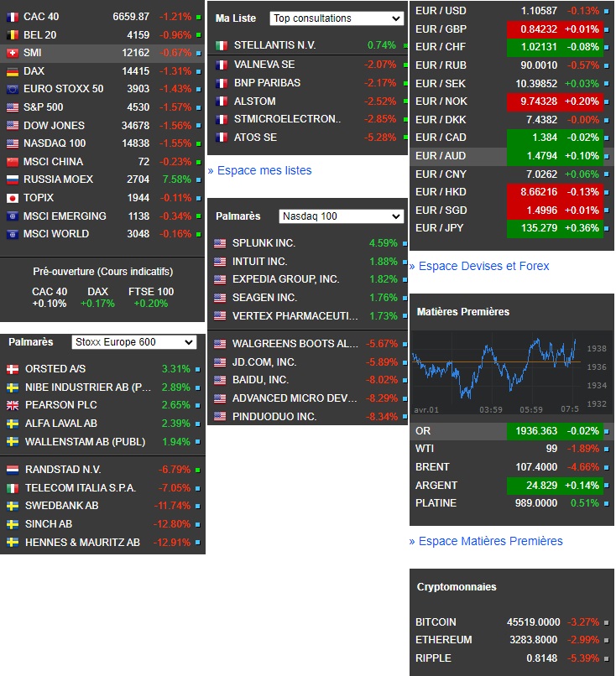
Task: Click the blue square marker on the SMI row
Action: pos(198,54)
